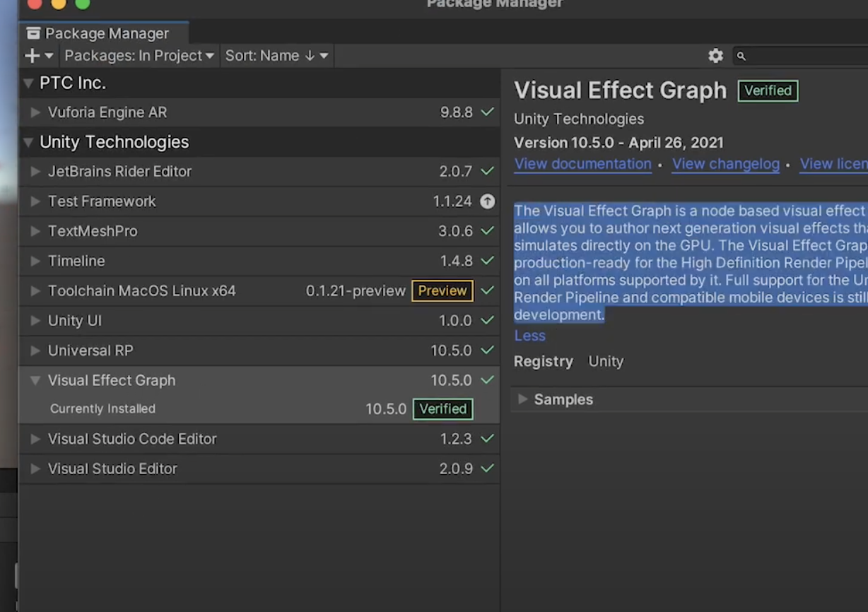Click the Visual Studio Code Editor checkmark
The image size is (868, 612).
[488, 439]
